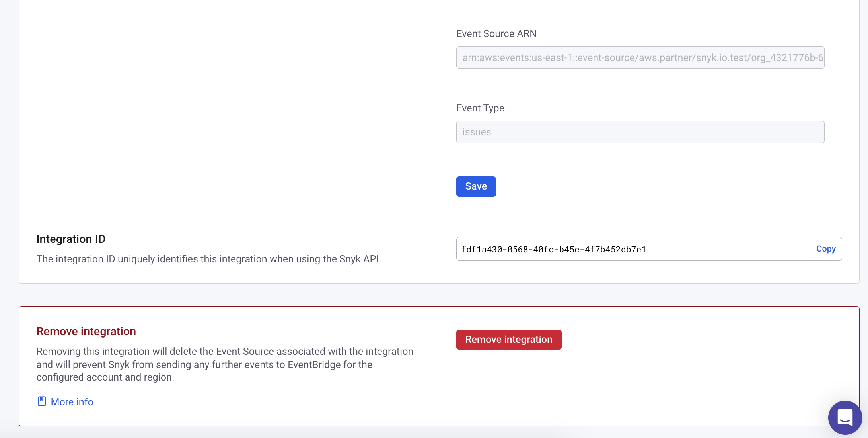Click the Event Type field showing issues
The image size is (868, 438).
coord(640,132)
